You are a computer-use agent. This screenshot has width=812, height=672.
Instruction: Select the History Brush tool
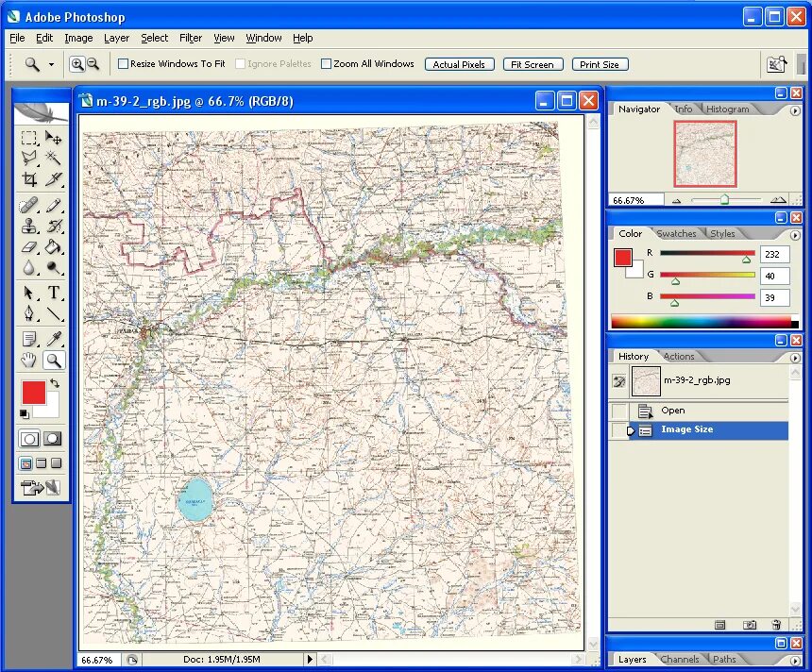point(53,226)
